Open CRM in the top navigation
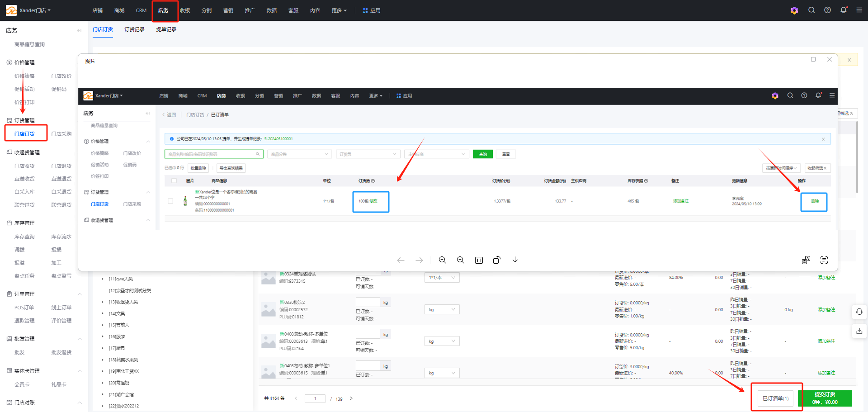 (141, 10)
